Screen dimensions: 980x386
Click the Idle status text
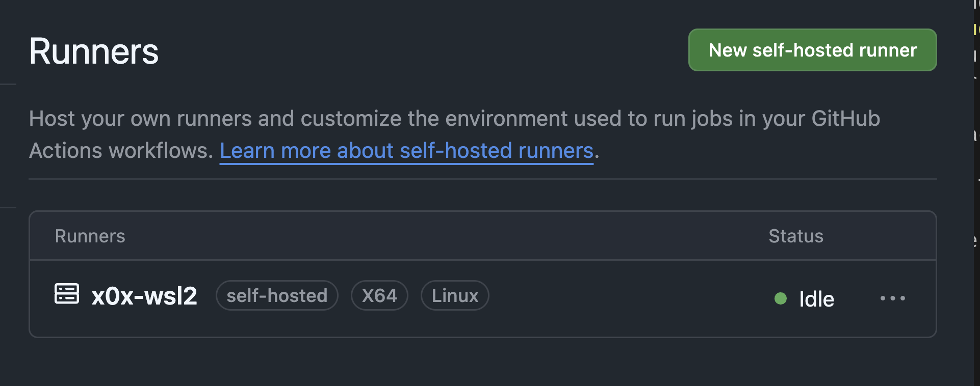tap(816, 299)
